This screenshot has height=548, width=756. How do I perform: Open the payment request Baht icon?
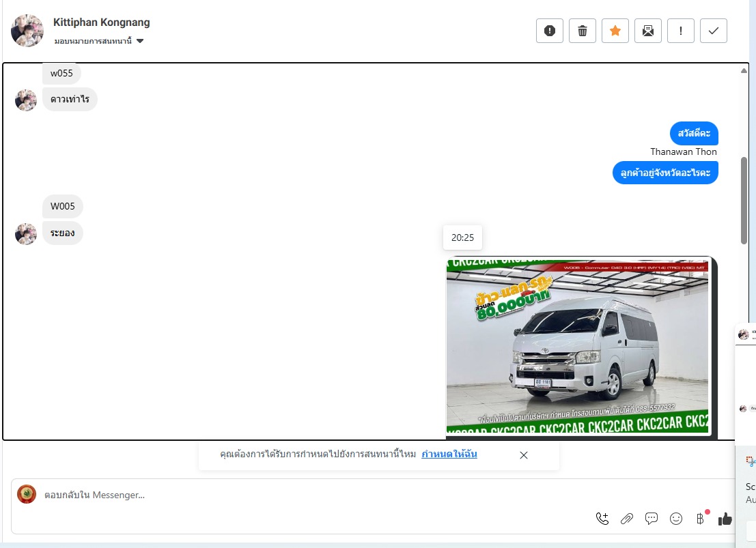701,519
